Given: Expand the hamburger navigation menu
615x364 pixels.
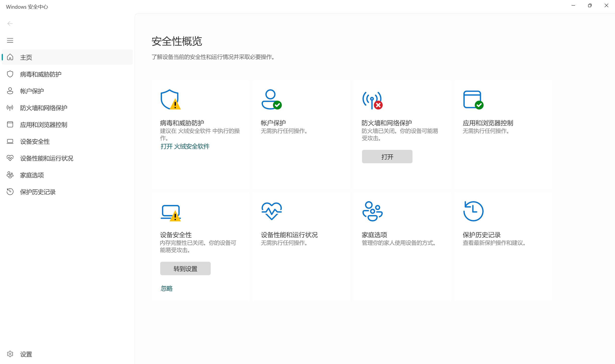Looking at the screenshot, I should (x=10, y=40).
